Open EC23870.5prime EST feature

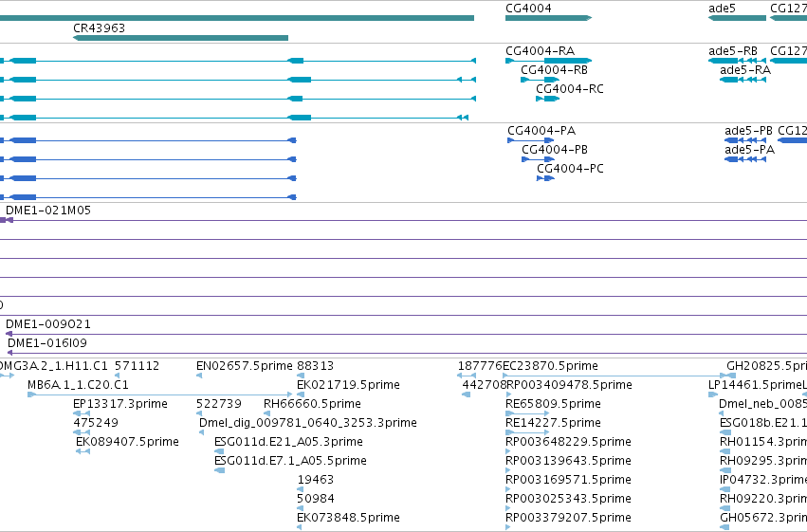(x=618, y=376)
